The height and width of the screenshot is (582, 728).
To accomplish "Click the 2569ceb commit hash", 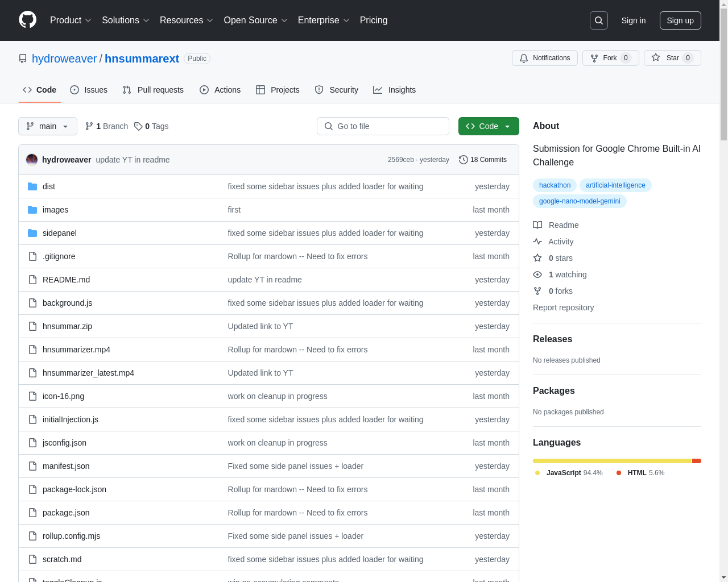I will click(x=401, y=160).
